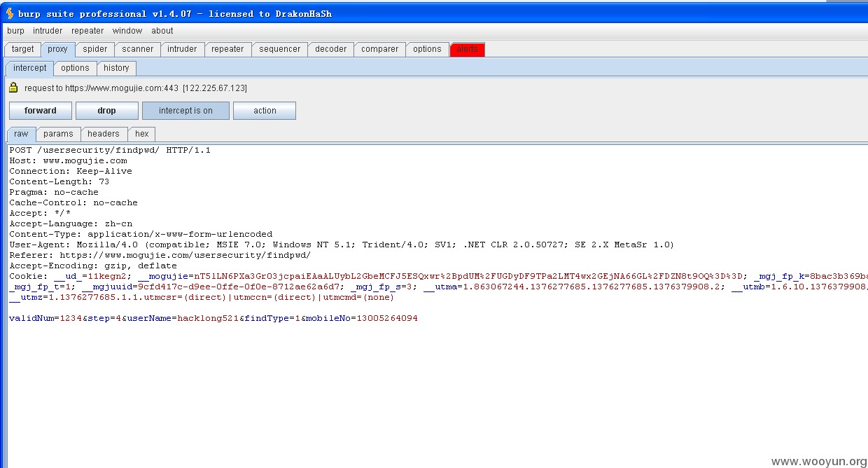Viewport: 868px width, 468px height.
Task: Toggle the intercept is on button
Action: tap(185, 111)
